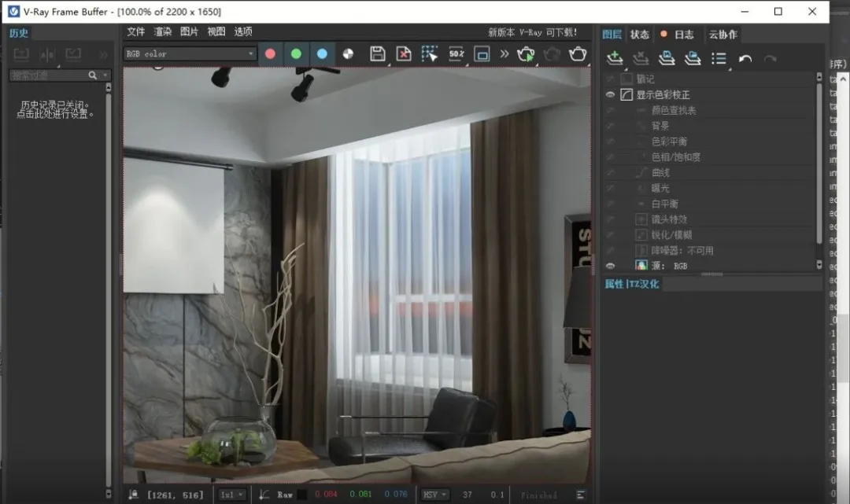This screenshot has height=504, width=850.
Task: Click history save-to-history icon
Action: 21,53
